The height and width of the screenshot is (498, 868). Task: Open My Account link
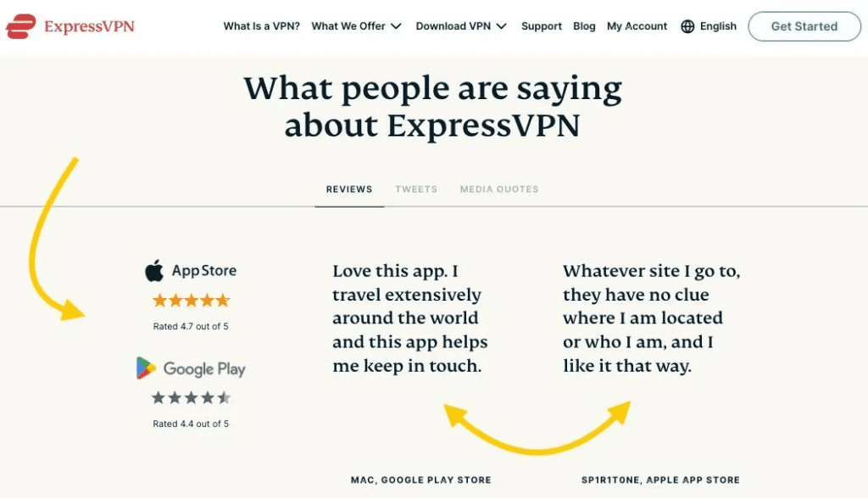point(637,26)
